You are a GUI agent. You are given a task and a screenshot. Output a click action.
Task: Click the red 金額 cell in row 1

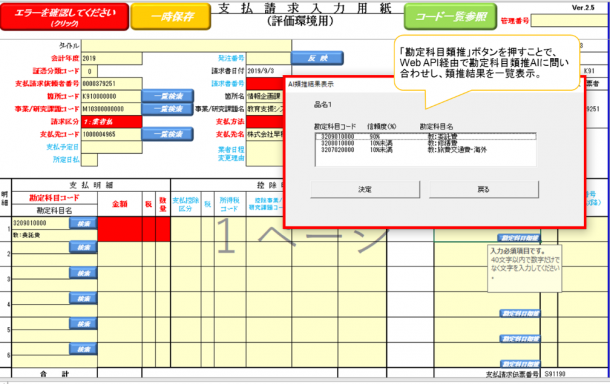(120, 229)
